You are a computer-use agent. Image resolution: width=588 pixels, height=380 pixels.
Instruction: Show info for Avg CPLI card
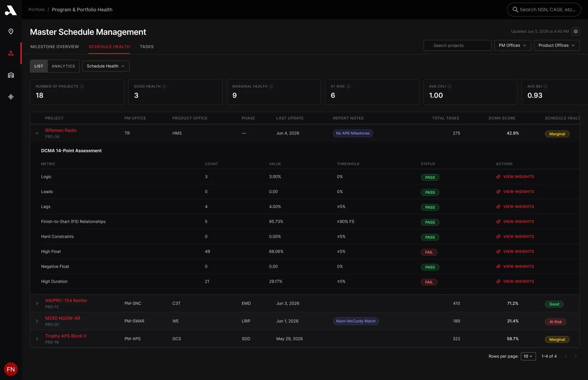click(450, 86)
